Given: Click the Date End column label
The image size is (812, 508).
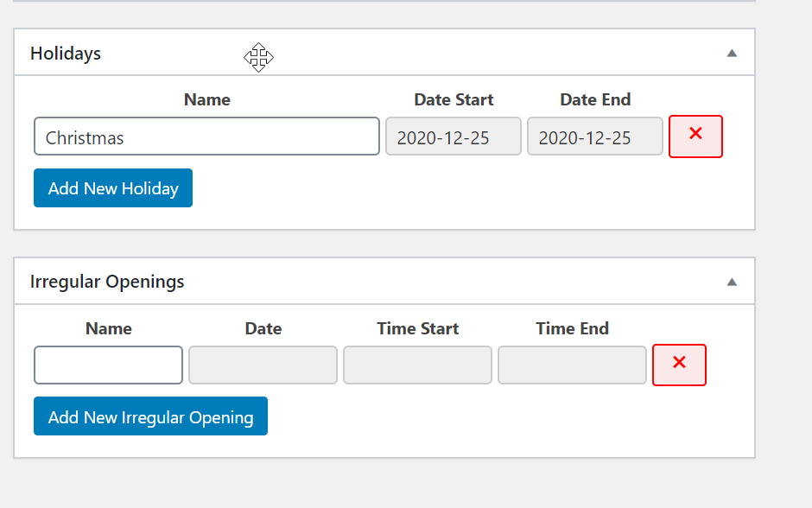Looking at the screenshot, I should [595, 99].
